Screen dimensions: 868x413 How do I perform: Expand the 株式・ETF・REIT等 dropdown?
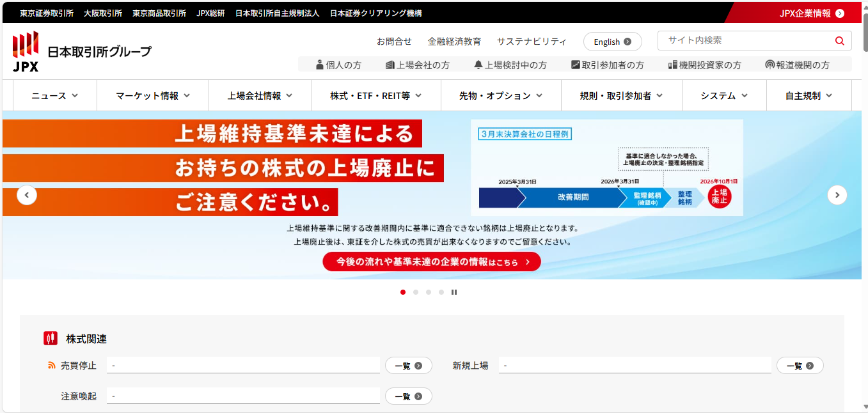pos(376,95)
